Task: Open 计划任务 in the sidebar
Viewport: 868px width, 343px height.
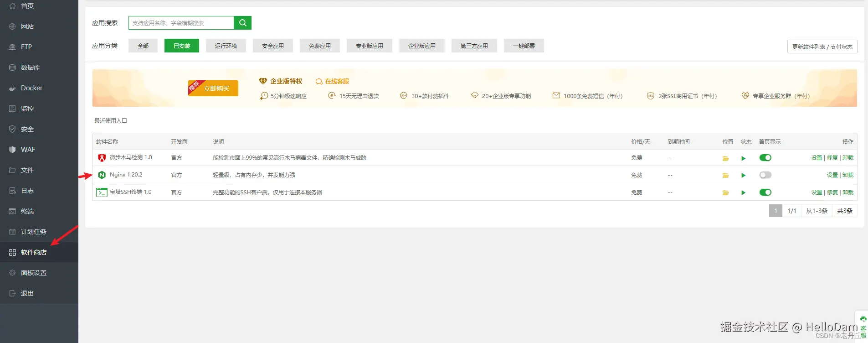Action: (39, 232)
